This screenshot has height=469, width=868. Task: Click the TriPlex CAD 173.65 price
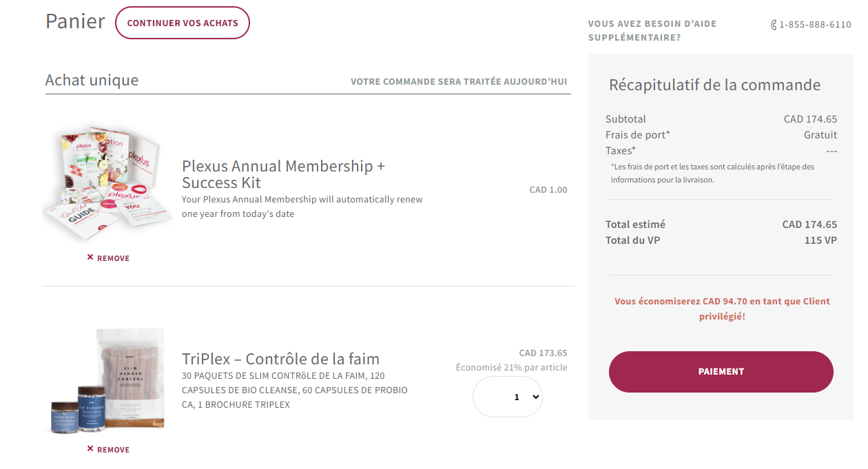coord(543,353)
